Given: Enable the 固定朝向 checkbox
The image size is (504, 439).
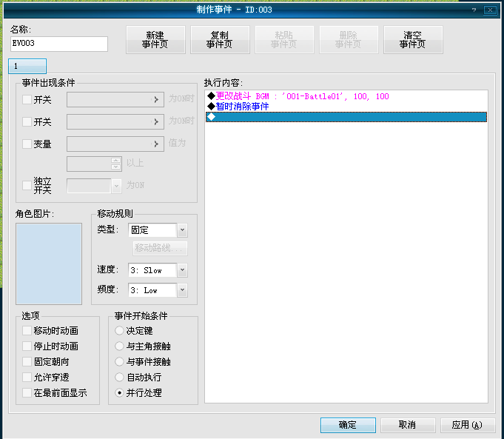Looking at the screenshot, I should tap(27, 361).
